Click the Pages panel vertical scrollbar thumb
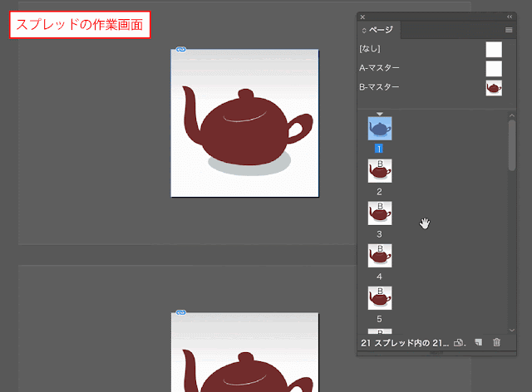 pos(512,145)
